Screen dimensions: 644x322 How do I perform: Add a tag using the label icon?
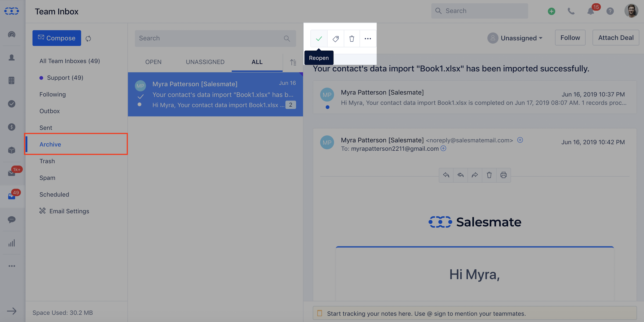335,38
